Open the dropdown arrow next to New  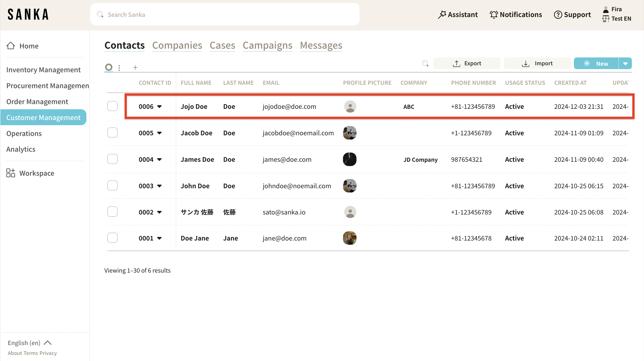click(625, 63)
